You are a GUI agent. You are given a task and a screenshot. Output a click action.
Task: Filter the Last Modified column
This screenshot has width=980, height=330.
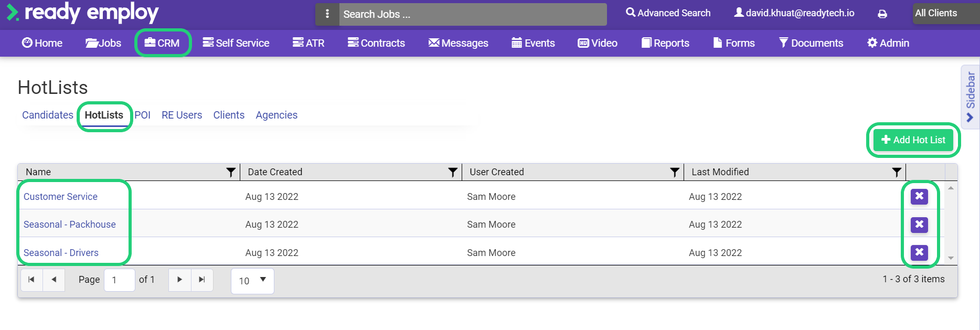tap(897, 172)
